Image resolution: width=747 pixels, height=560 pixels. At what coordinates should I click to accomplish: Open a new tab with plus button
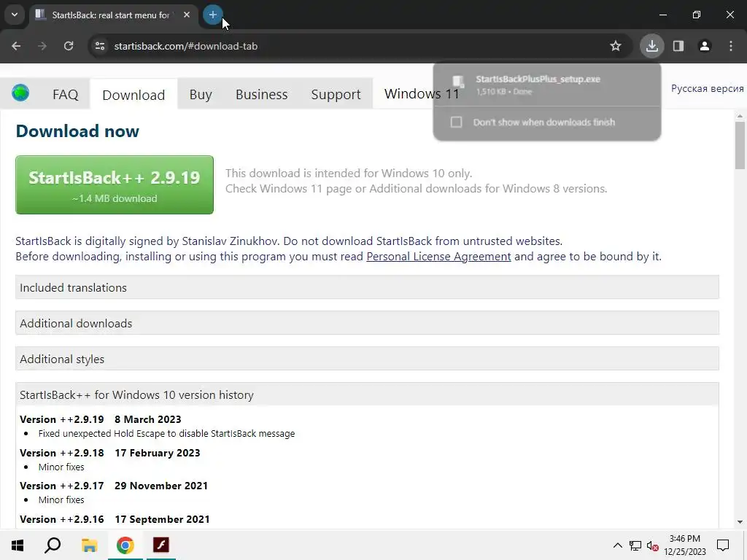point(213,15)
